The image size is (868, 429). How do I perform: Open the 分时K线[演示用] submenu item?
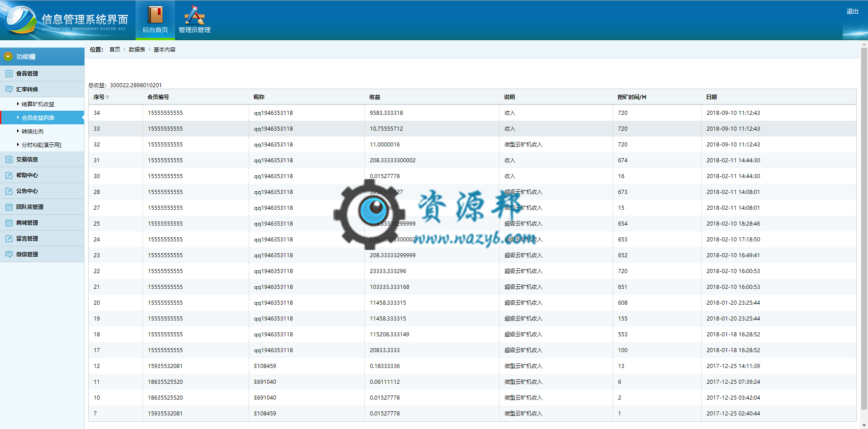pos(42,145)
